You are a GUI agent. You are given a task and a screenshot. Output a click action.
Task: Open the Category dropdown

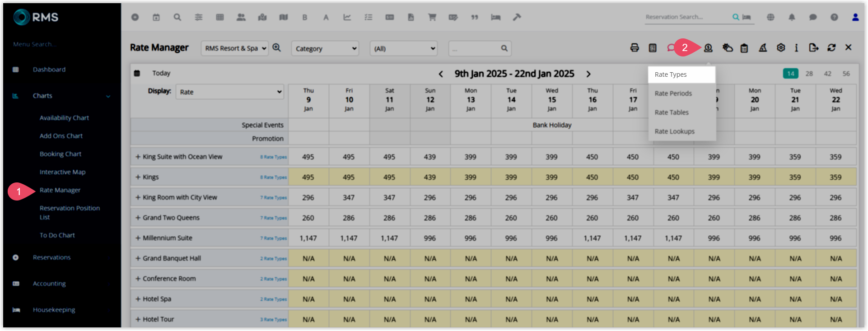pos(325,48)
